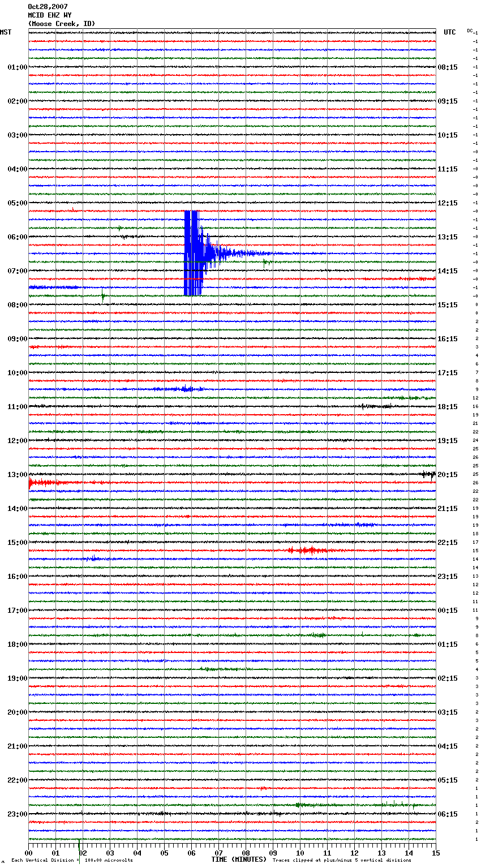Screen dimensions: 481x868
Task: Click the 04:15 UTC time label
Action: 448,746
